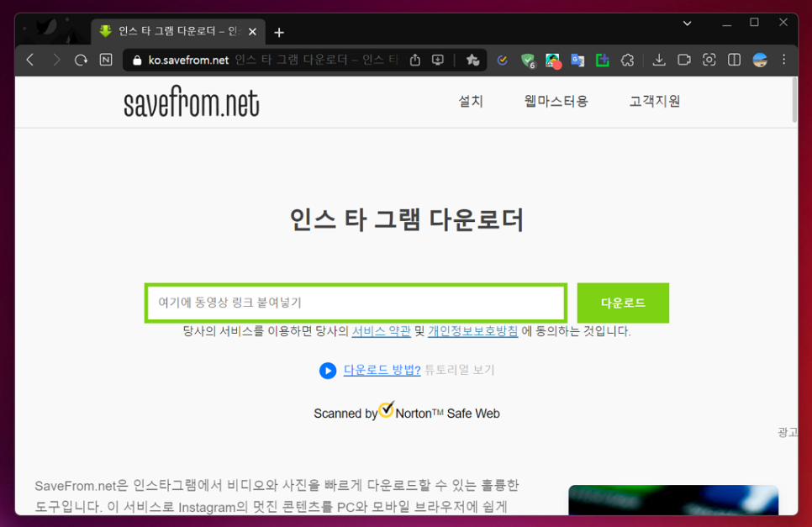This screenshot has height=527, width=812.
Task: Click the forward navigation arrow
Action: tap(56, 60)
